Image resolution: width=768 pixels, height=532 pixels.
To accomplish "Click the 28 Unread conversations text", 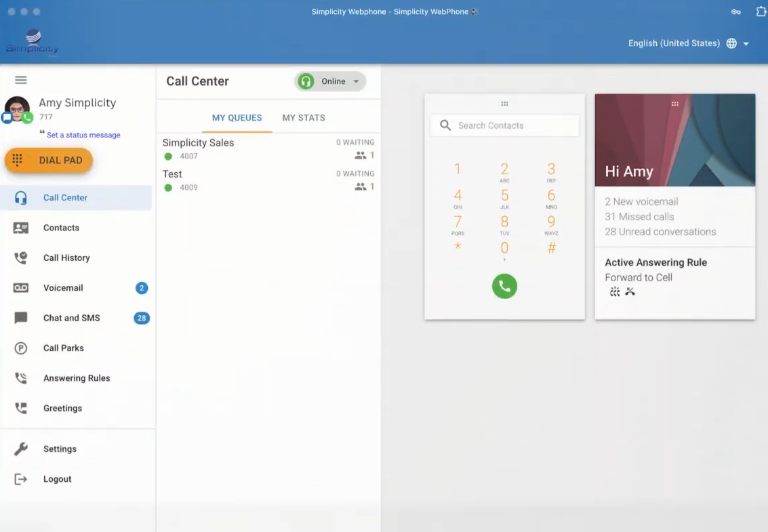I will tap(660, 232).
